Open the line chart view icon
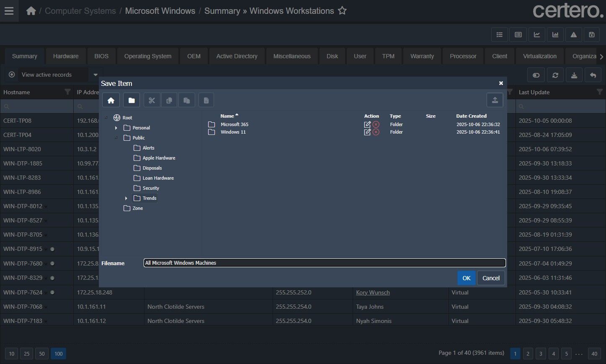 [536, 35]
